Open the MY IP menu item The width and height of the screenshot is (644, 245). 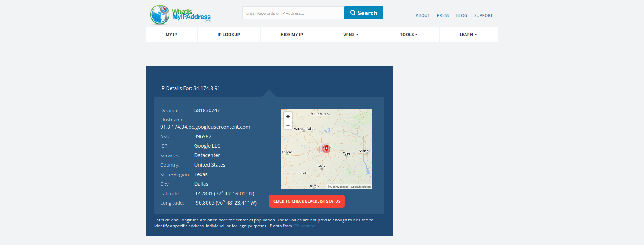(x=171, y=35)
